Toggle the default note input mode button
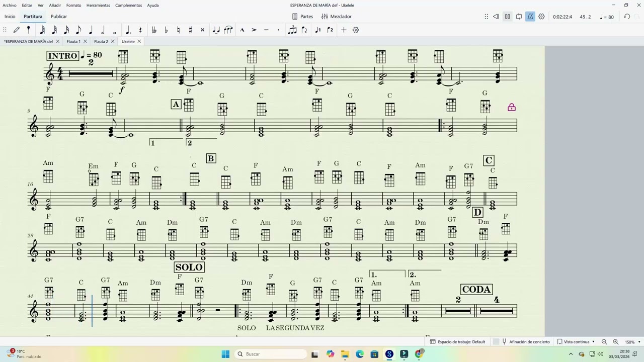Image resolution: width=644 pixels, height=362 pixels. pos(29,30)
